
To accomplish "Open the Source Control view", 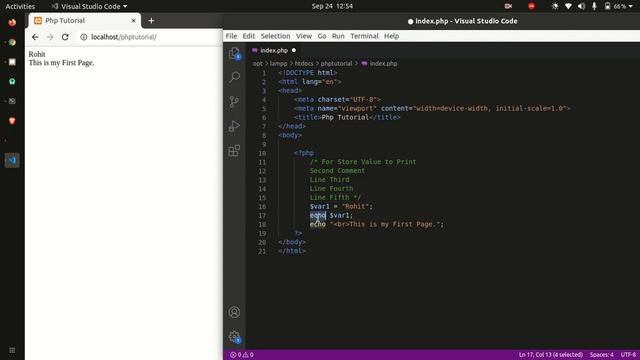I will (x=234, y=102).
